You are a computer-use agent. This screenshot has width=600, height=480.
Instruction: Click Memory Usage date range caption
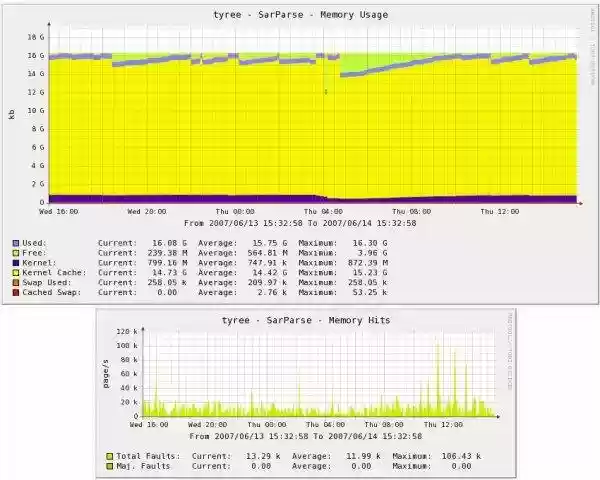300,223
